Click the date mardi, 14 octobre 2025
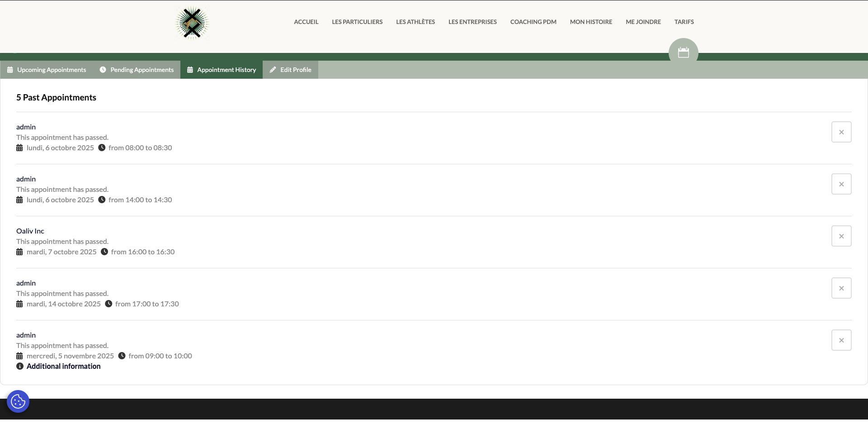 click(64, 304)
